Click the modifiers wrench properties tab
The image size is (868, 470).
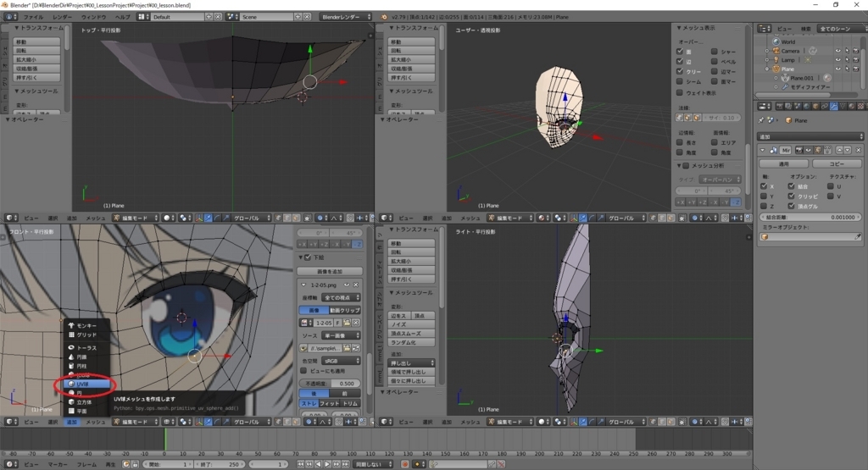pos(832,106)
